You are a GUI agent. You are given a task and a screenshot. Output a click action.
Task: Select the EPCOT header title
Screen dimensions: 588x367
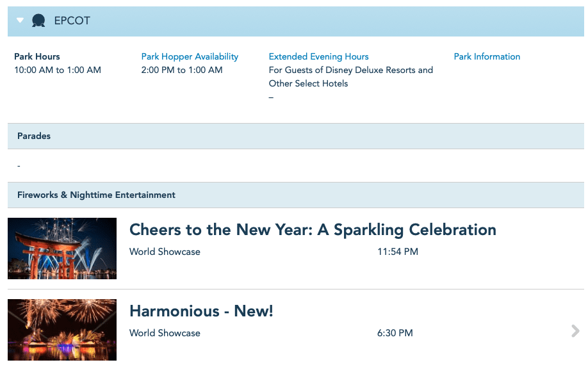(x=72, y=20)
